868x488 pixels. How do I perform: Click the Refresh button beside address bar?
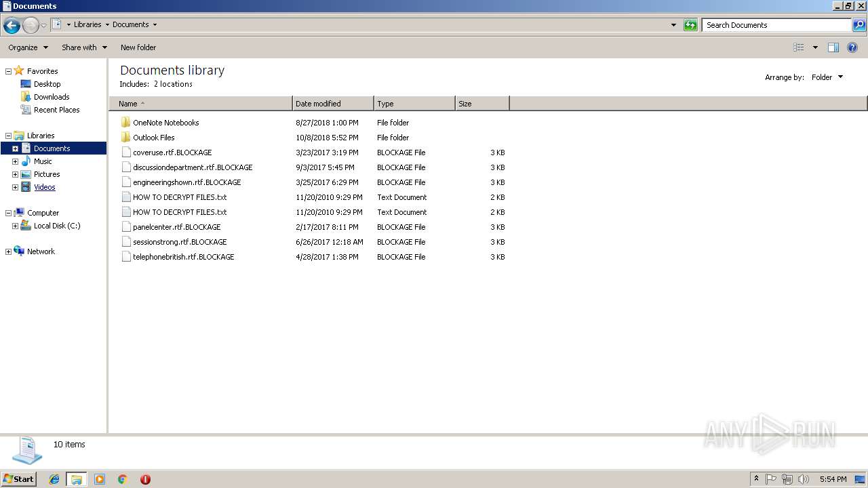point(690,25)
